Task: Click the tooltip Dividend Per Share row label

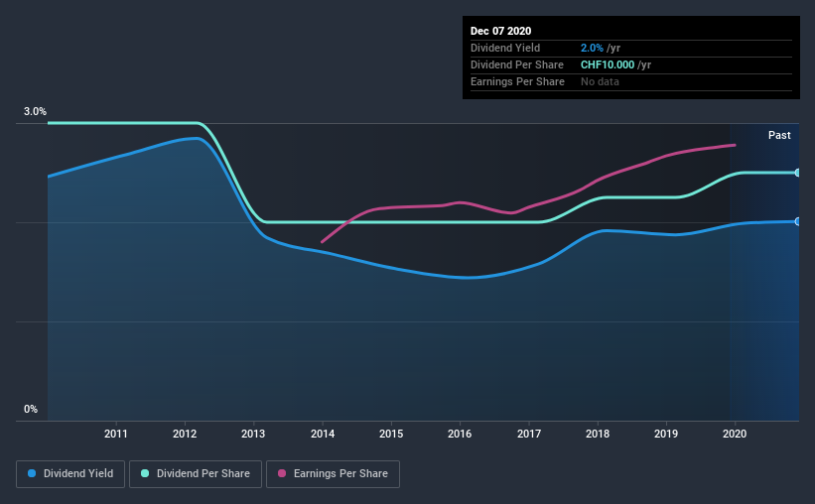Action: pos(516,64)
